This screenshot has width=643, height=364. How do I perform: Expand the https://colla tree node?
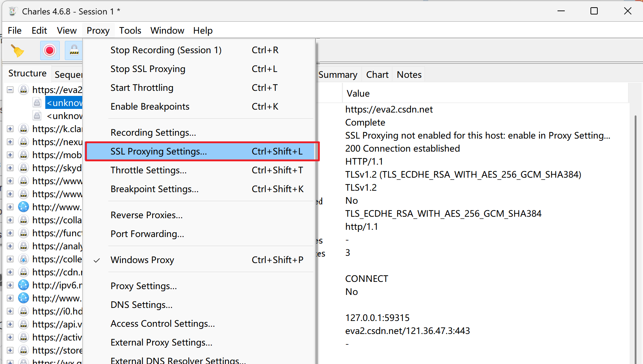10,220
